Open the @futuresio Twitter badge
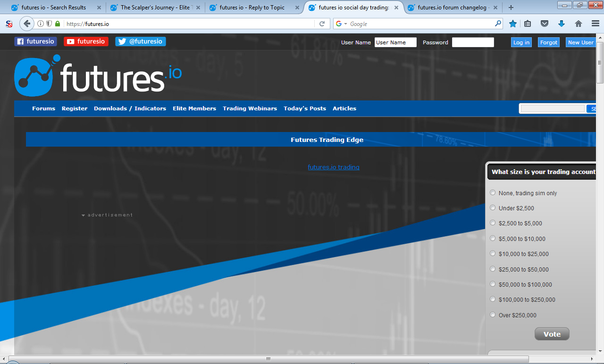The height and width of the screenshot is (364, 604). pos(141,41)
